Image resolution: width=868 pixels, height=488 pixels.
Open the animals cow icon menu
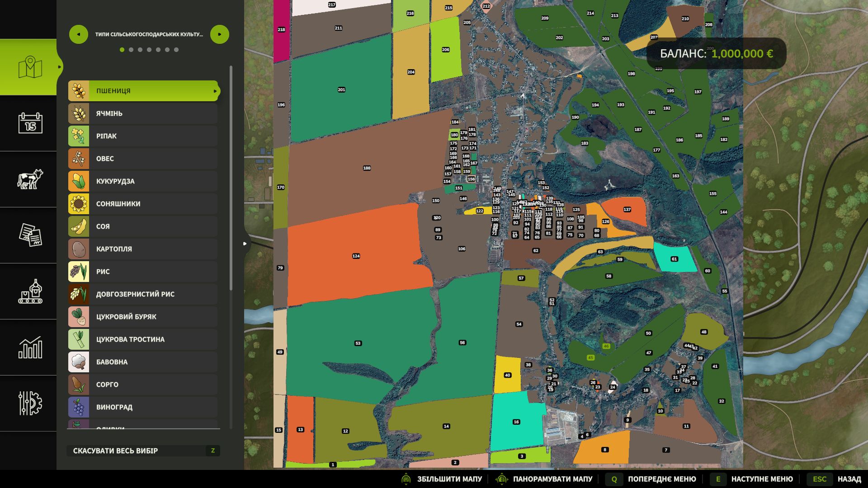pyautogui.click(x=30, y=179)
